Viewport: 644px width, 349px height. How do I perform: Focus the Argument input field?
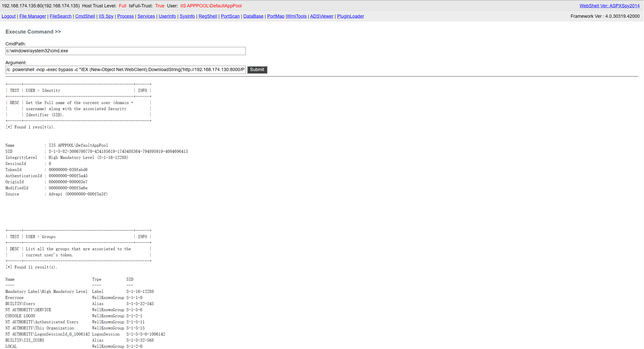point(125,70)
